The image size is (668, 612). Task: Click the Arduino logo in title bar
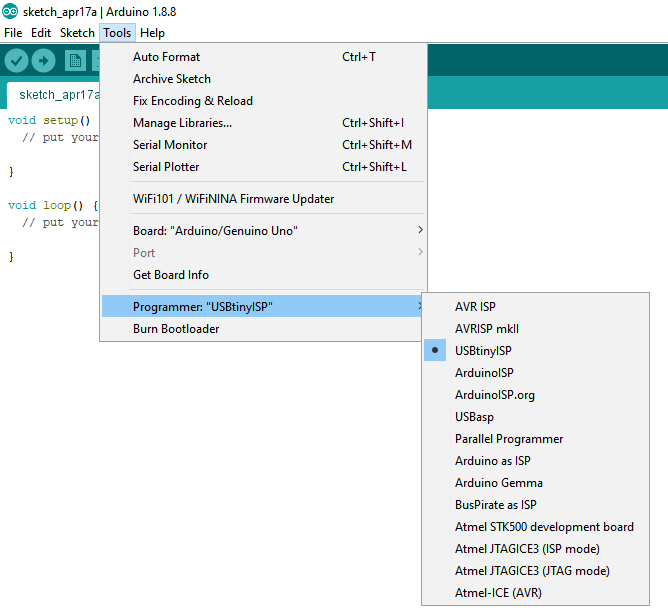point(10,11)
